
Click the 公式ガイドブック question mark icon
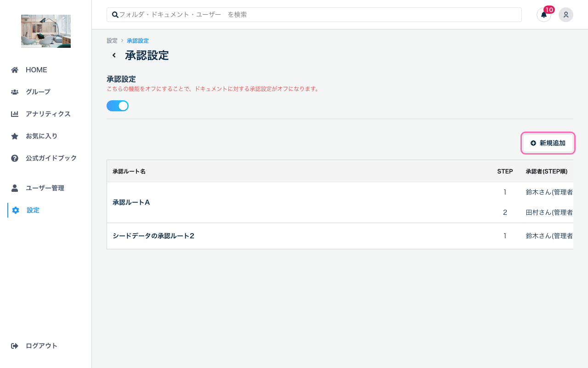coord(15,158)
